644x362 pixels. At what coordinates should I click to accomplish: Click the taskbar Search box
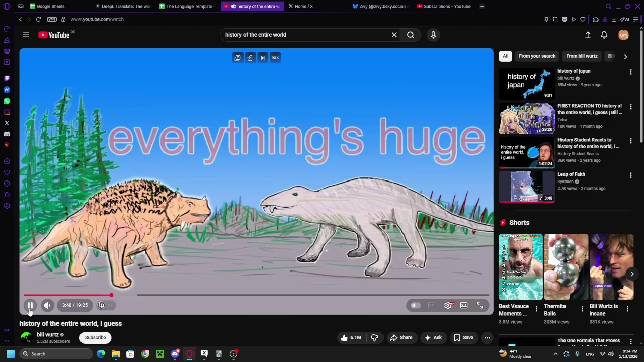click(56, 354)
